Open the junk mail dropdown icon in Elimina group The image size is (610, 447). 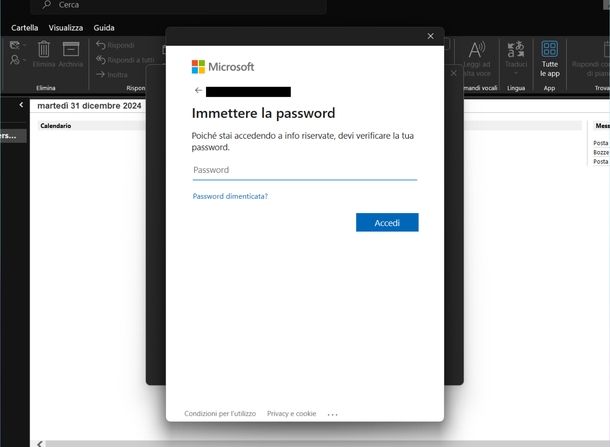tap(17, 60)
